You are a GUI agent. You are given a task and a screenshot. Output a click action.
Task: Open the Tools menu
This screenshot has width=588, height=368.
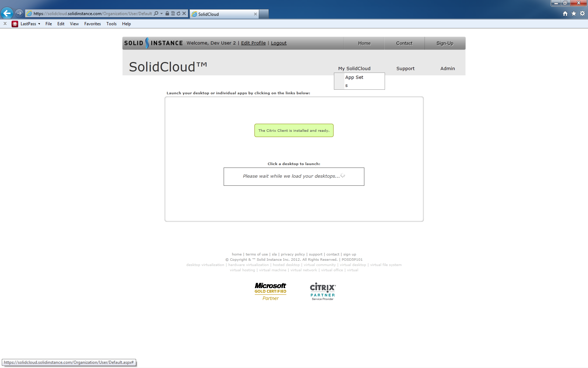(x=112, y=24)
